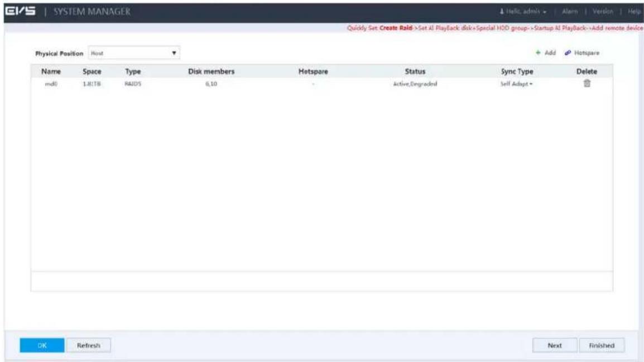644x362 pixels.
Task: Click Create Raid quick-set step
Action: [396, 28]
